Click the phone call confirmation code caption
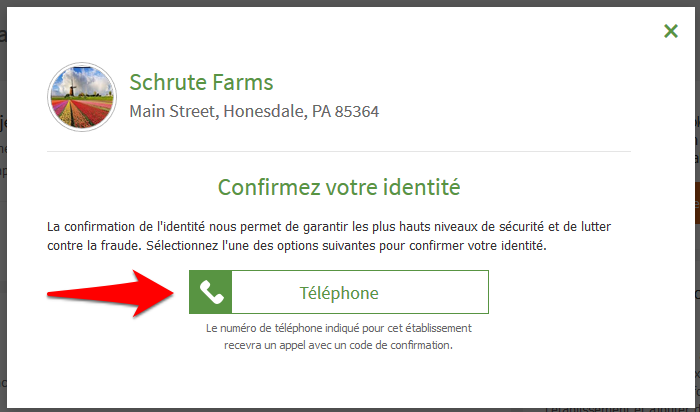The image size is (700, 412). pos(339,345)
